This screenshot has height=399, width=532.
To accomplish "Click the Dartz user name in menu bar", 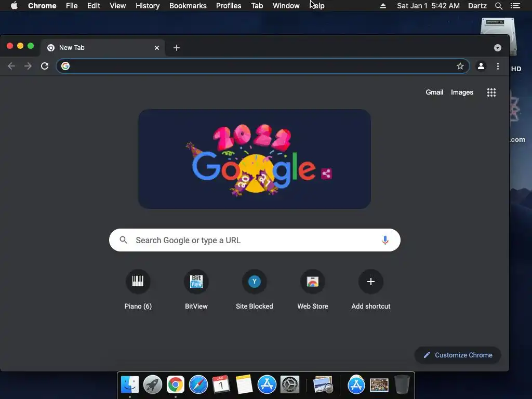I will pyautogui.click(x=477, y=6).
